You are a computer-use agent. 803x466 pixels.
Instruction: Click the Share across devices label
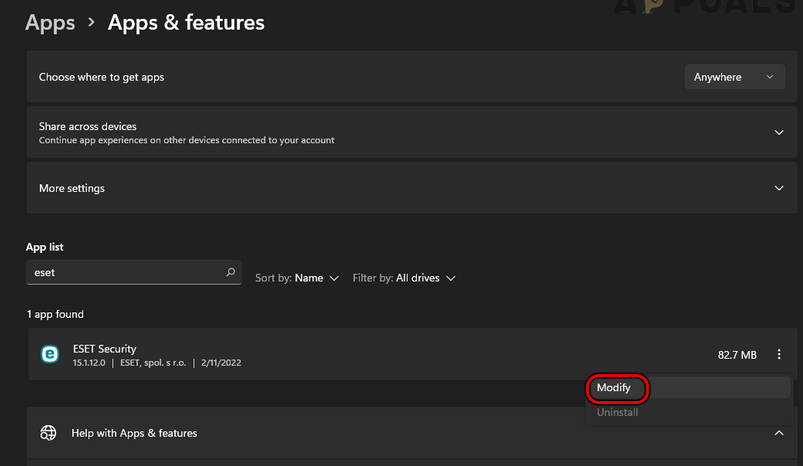point(88,127)
